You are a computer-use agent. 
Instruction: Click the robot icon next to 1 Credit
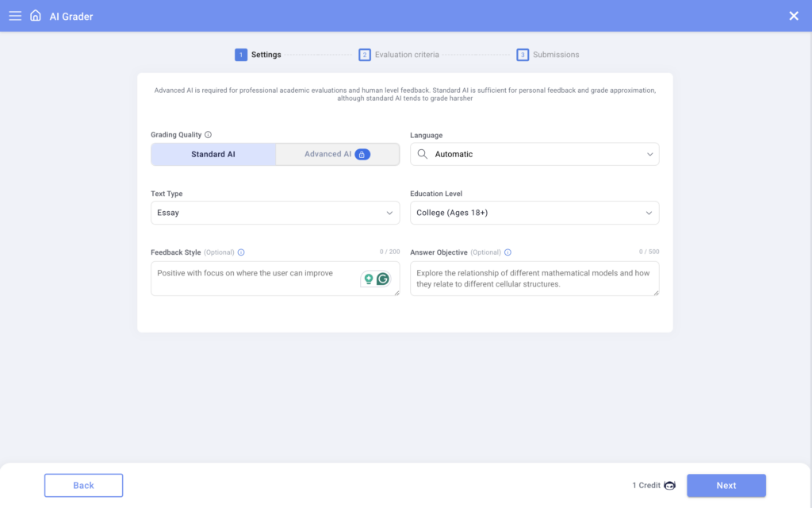pos(668,485)
